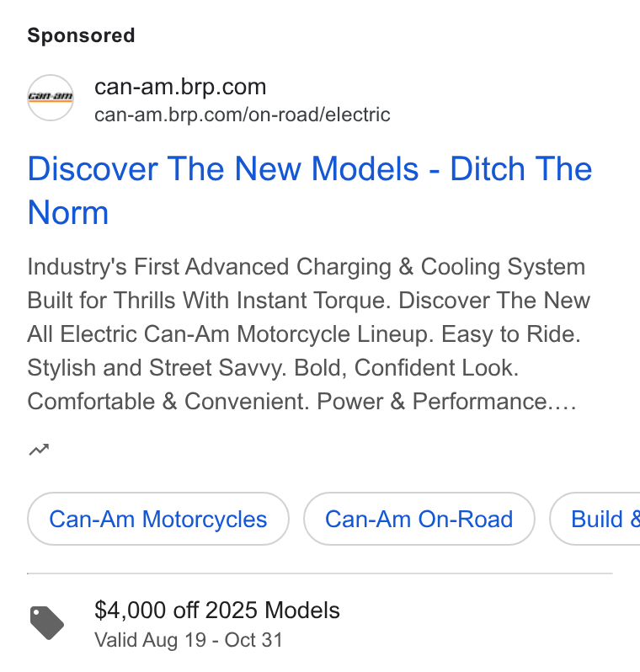640x672 pixels.
Task: Click 'Built for Thrills With Instant Torque' text
Action: coord(209,300)
